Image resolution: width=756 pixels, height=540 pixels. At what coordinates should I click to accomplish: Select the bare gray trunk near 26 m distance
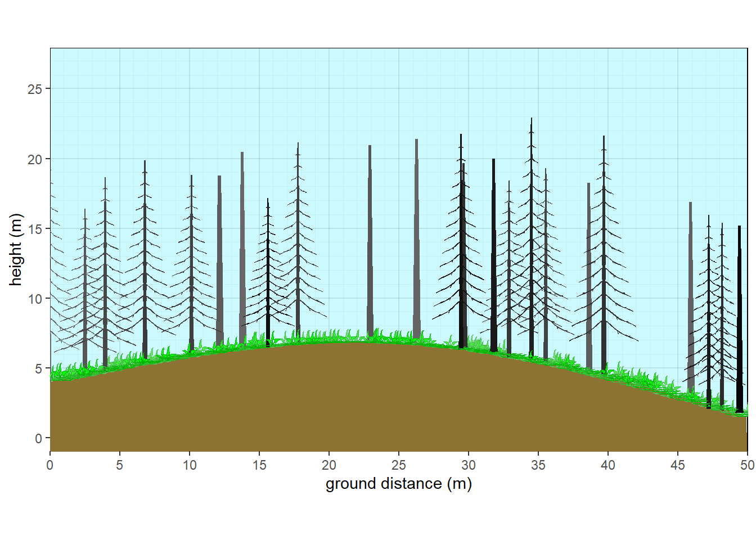tap(416, 236)
